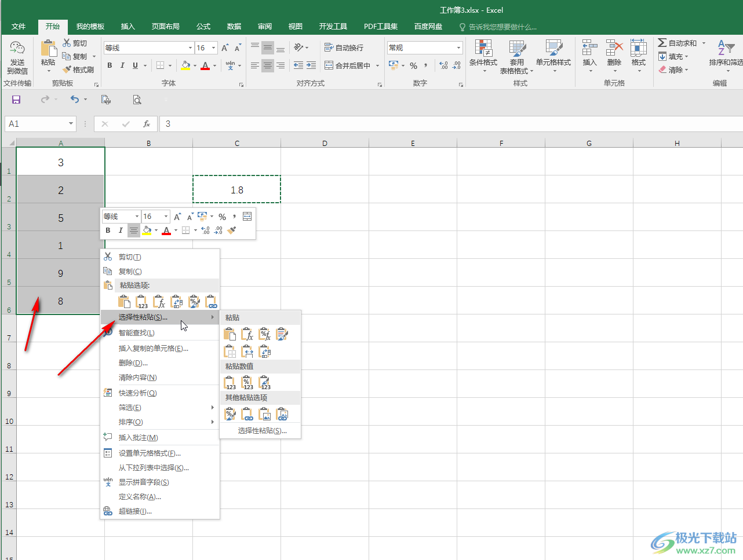Click Values (123) icon in the paste options row

tap(142, 302)
